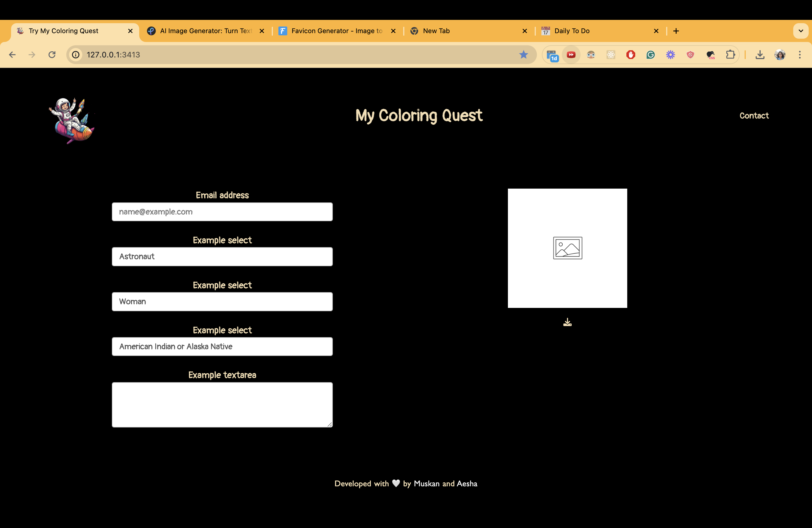Open the Woman select dropdown
Screen dimensions: 812x528
[x=222, y=302]
